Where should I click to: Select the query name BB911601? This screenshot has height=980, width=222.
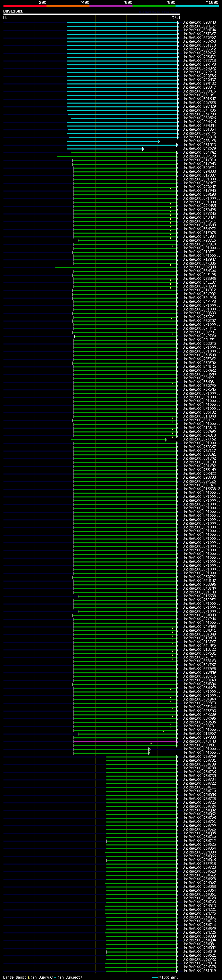pos(13,11)
